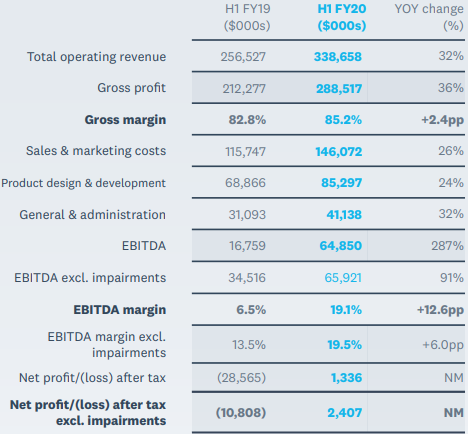Click the H1 FY19 column header
468x434 pixels.
[247, 17]
